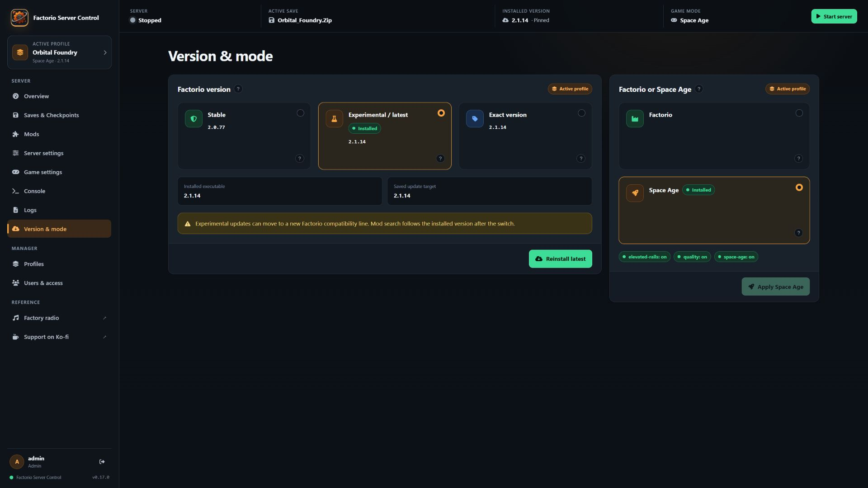Click the Active profile badge in Factorio version

click(x=570, y=89)
